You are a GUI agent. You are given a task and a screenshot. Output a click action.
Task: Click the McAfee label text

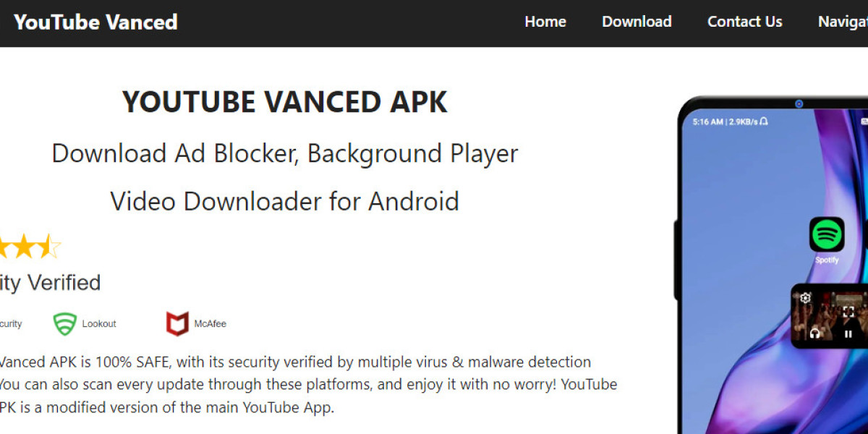coord(210,324)
